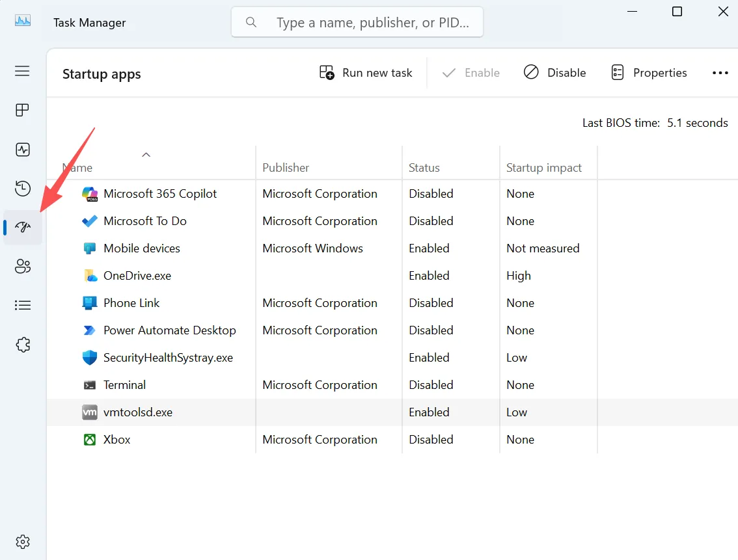Click Run new task button

point(366,73)
